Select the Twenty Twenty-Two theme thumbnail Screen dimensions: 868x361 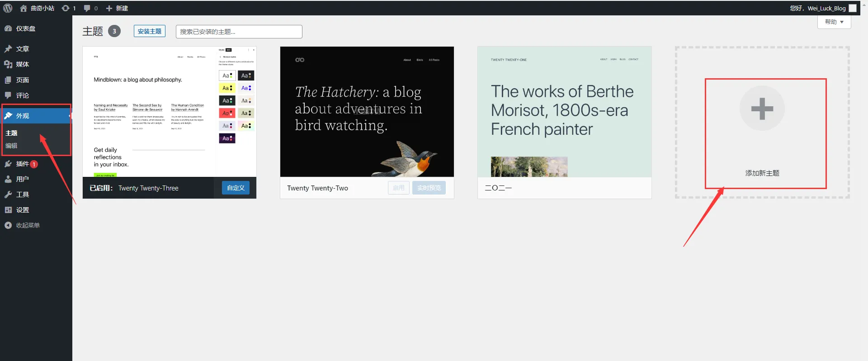point(367,111)
